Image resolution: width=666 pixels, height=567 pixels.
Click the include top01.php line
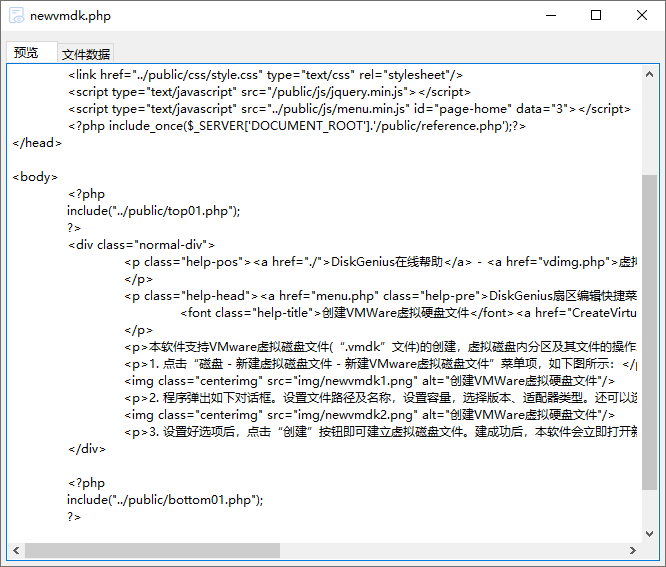coord(154,211)
